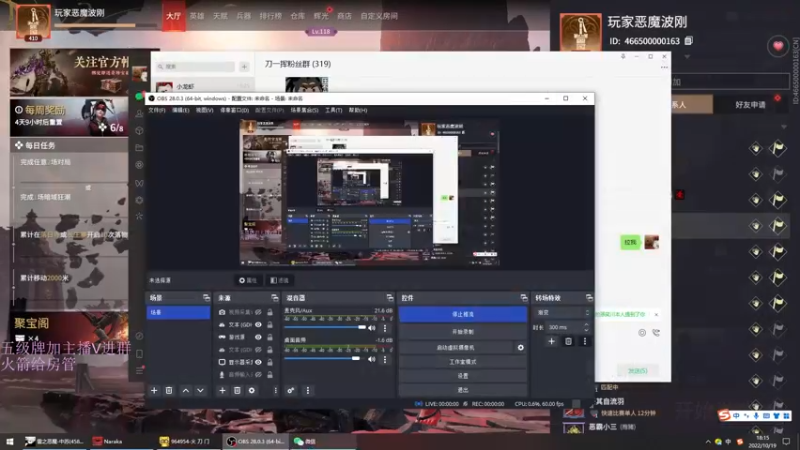Screen dimensions: 800x450
Task: Add a transition with plus icon
Action: pyautogui.click(x=552, y=341)
